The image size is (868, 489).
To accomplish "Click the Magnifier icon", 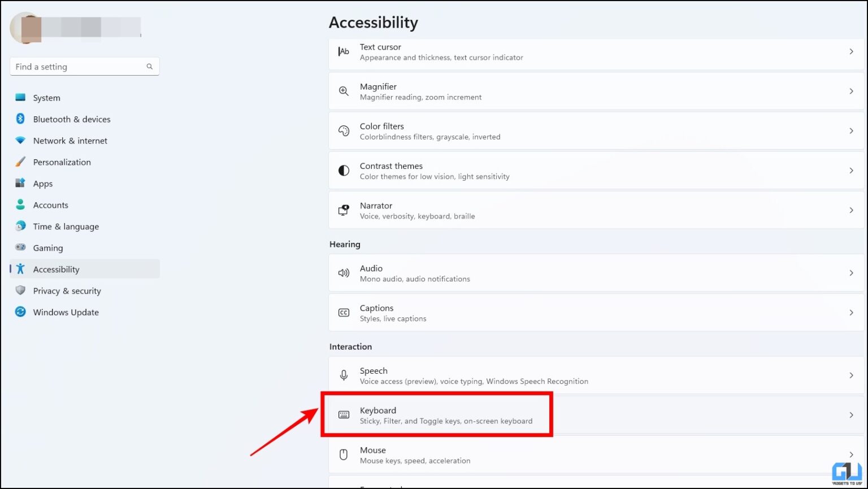I will (x=344, y=90).
